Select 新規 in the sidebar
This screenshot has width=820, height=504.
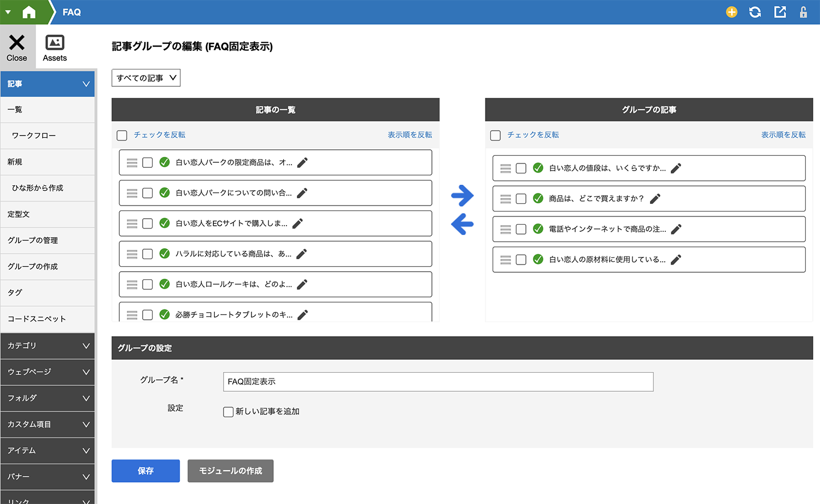coord(48,162)
